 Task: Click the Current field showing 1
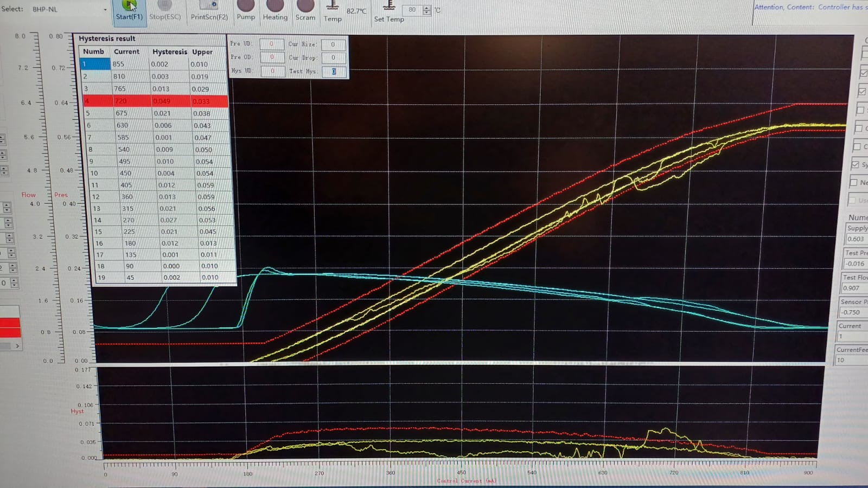(852, 336)
